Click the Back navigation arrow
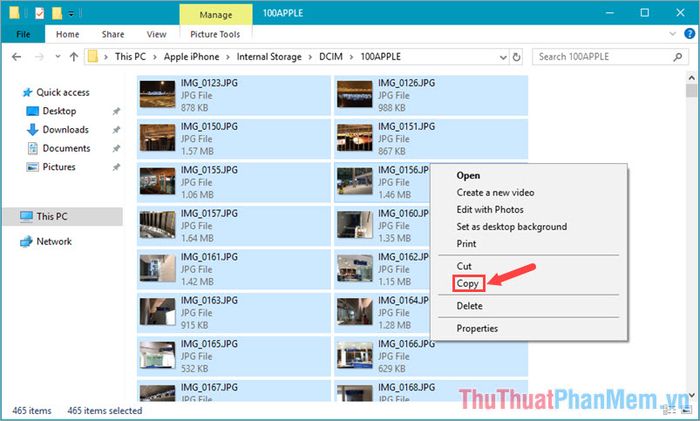 pyautogui.click(x=17, y=57)
